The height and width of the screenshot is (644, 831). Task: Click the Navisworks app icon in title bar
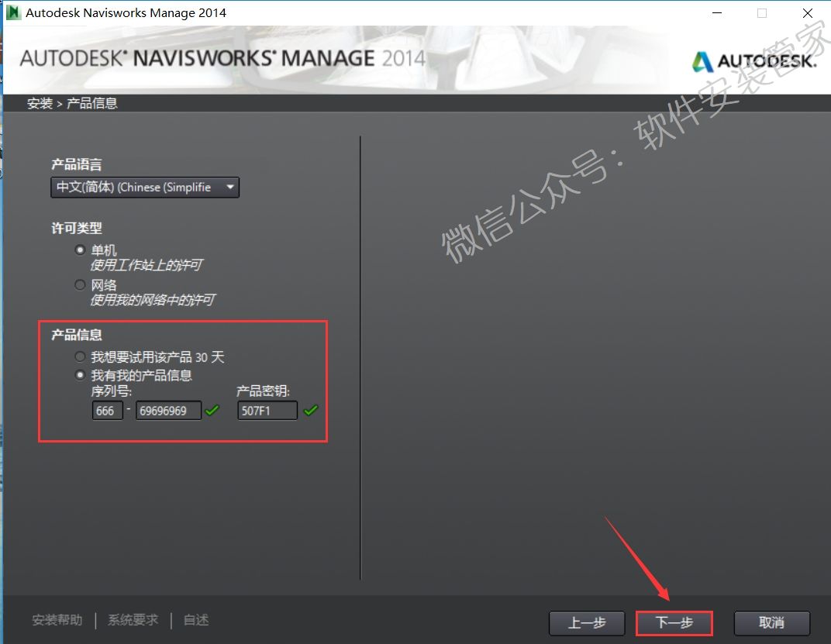[x=12, y=13]
